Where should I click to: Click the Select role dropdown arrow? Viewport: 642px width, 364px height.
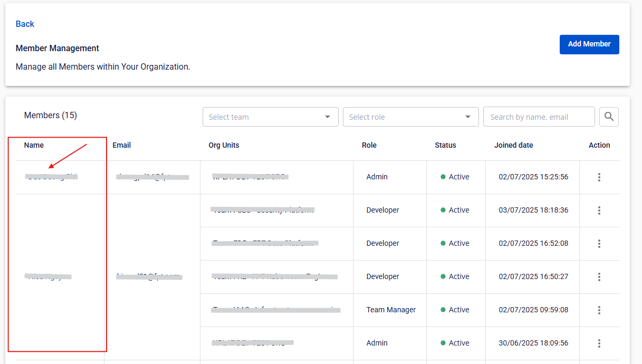467,117
